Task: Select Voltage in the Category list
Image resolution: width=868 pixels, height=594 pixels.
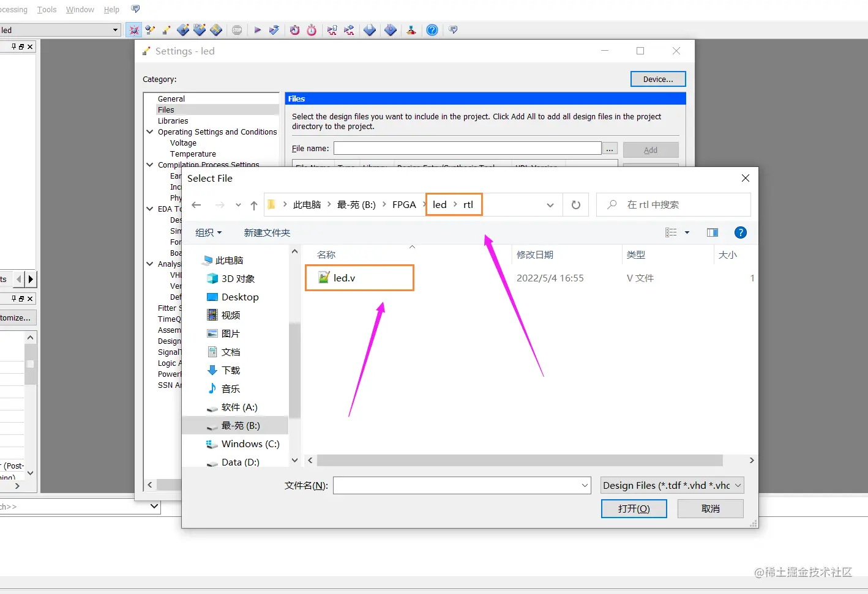Action: [x=183, y=143]
